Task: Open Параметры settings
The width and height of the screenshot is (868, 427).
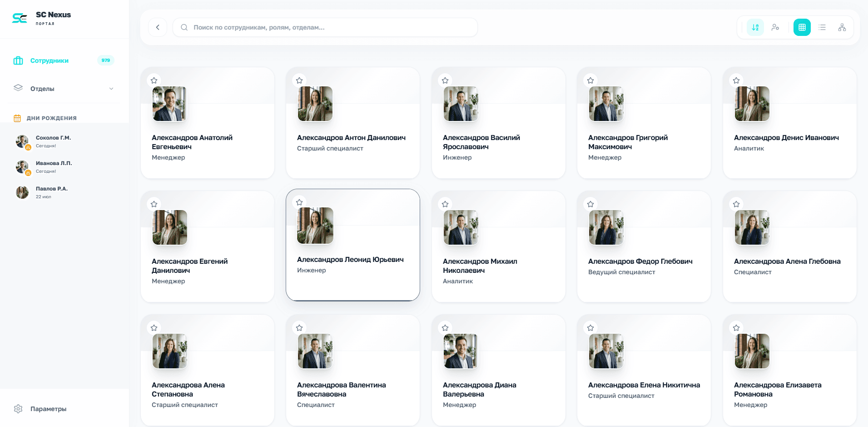Action: [64, 409]
